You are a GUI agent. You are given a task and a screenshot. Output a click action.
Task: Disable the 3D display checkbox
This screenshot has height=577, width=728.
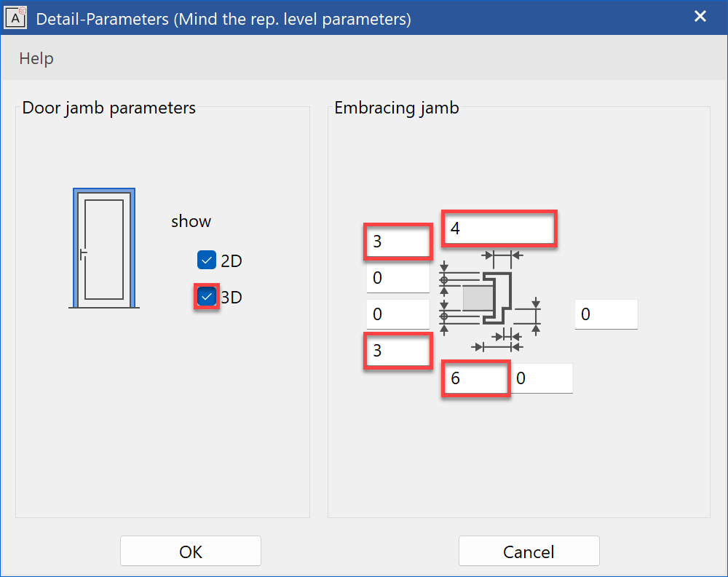[x=206, y=296]
